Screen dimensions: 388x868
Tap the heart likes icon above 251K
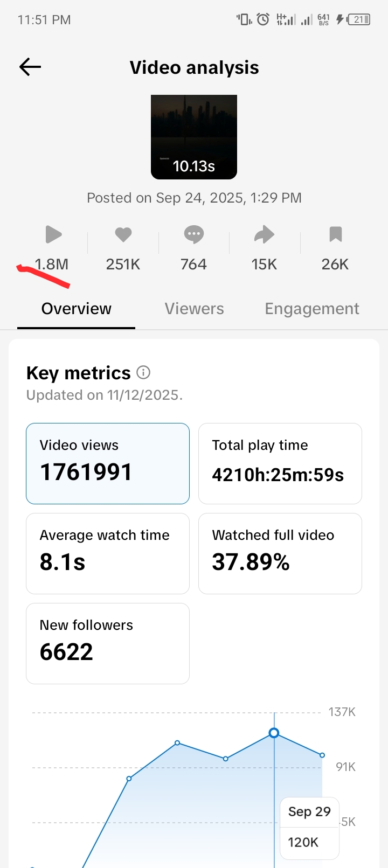[123, 234]
